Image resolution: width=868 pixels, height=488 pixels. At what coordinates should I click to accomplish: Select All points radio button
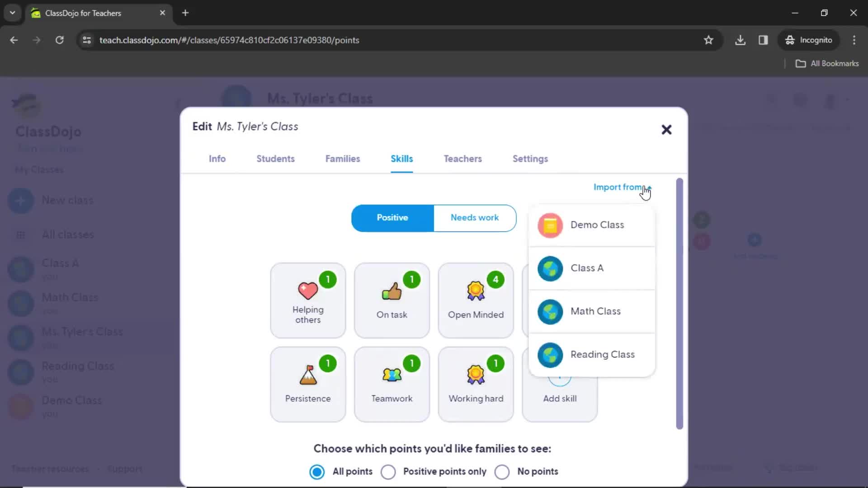pos(316,471)
